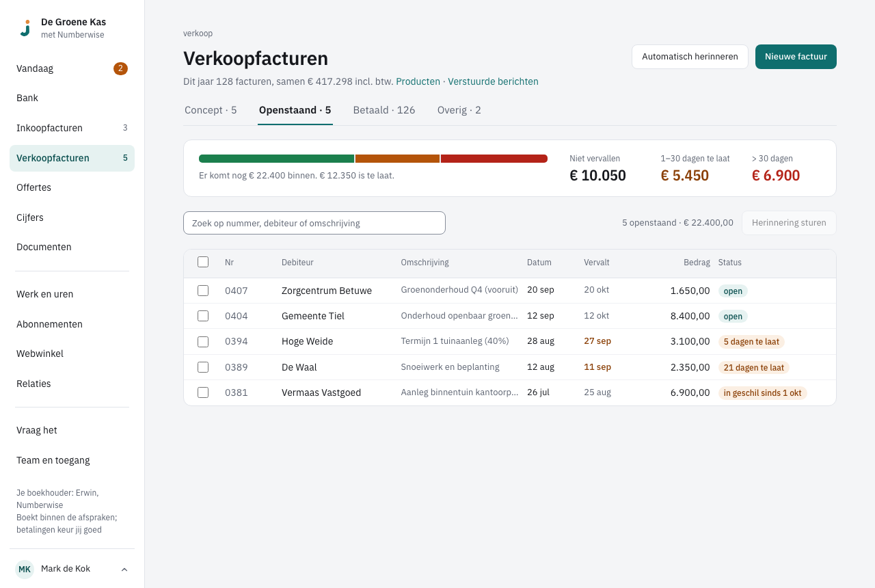Open Offertes in the sidebar
Viewport: 875px width, 588px height.
(x=72, y=187)
